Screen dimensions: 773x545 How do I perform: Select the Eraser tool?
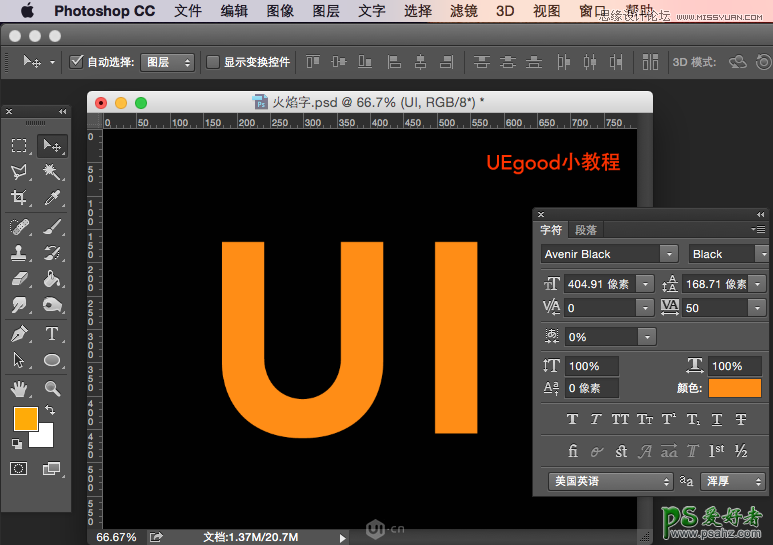pos(19,280)
